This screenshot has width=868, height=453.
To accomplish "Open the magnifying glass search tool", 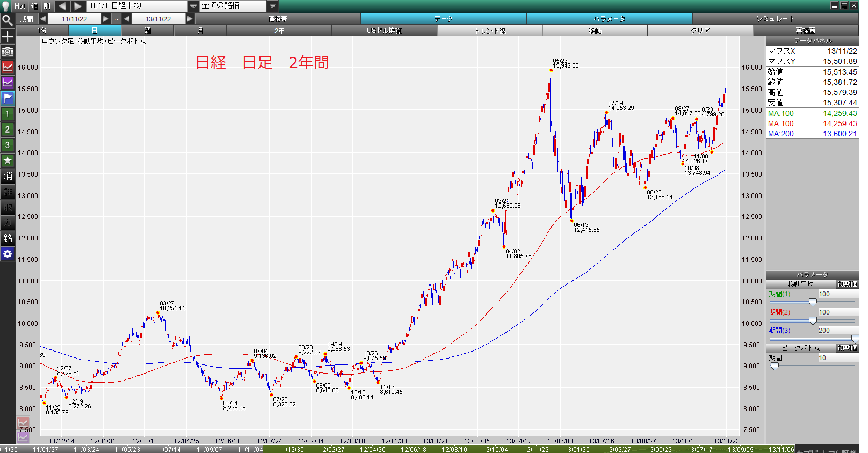I will (8, 20).
